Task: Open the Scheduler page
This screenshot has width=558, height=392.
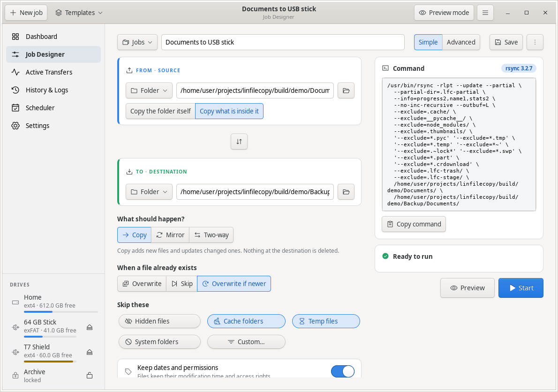Action: [x=53, y=108]
